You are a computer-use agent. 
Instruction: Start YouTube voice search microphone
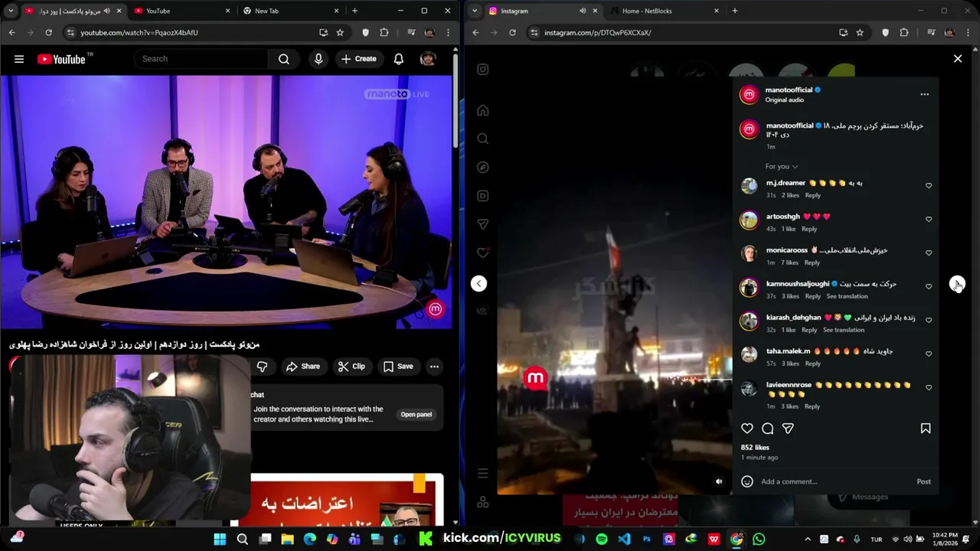point(318,59)
